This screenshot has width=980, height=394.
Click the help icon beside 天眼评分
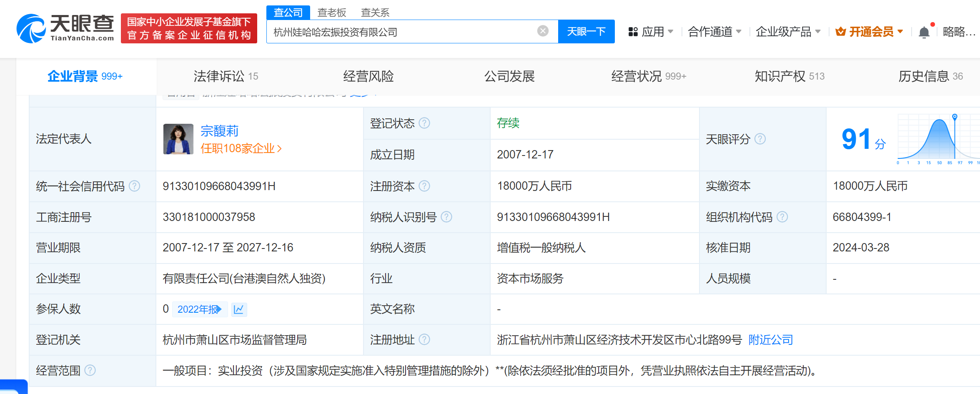point(760,139)
